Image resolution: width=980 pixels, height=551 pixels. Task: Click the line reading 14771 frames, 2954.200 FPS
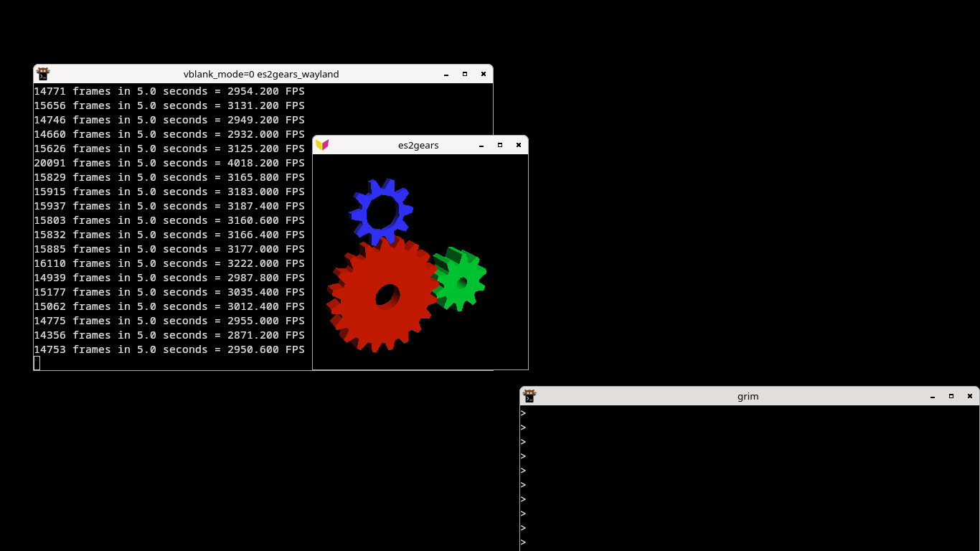click(x=169, y=91)
